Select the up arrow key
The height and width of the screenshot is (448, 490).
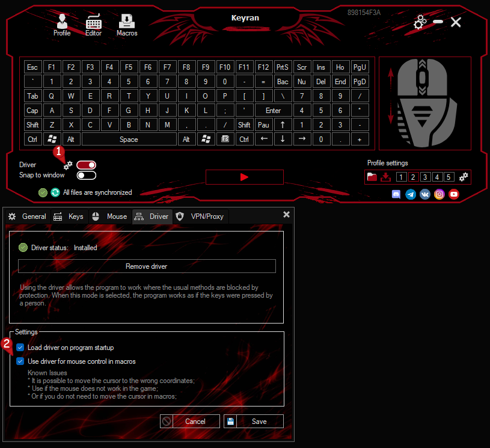pyautogui.click(x=283, y=124)
